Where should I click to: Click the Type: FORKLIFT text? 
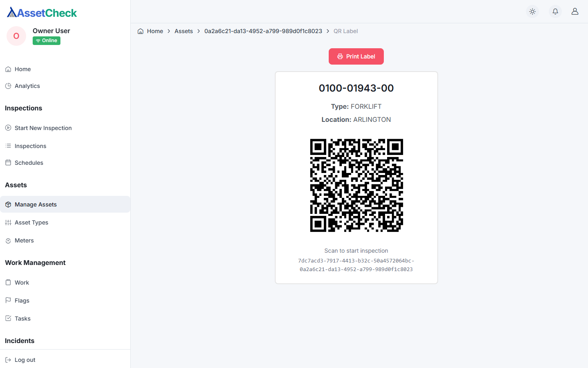356,106
